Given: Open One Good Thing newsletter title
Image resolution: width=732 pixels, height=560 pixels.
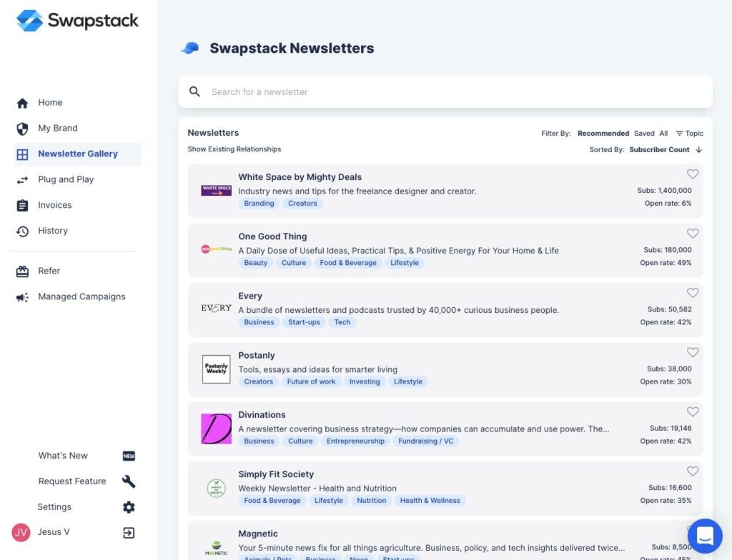Looking at the screenshot, I should 272,236.
